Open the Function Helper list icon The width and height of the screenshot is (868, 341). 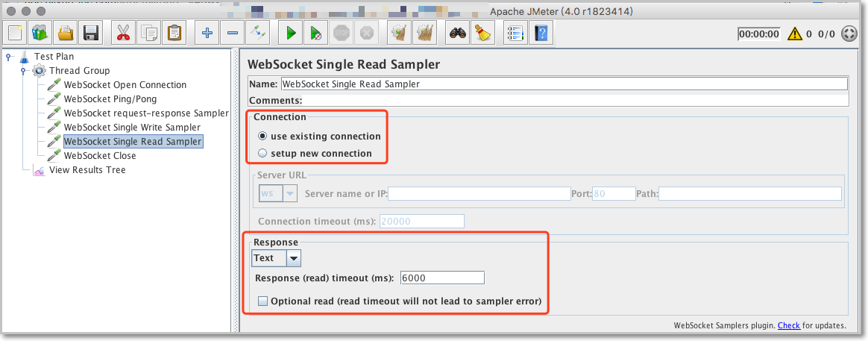tap(515, 34)
